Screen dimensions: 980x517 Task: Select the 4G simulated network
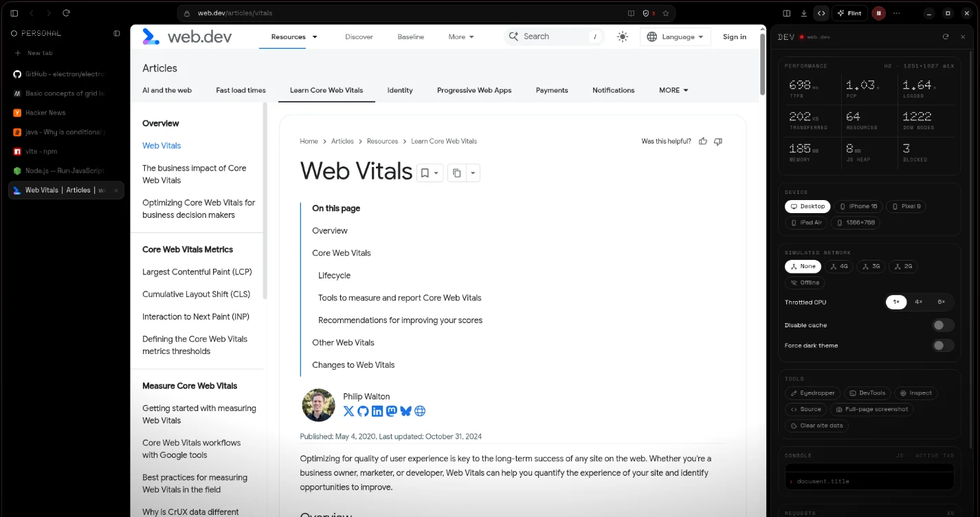click(x=839, y=266)
